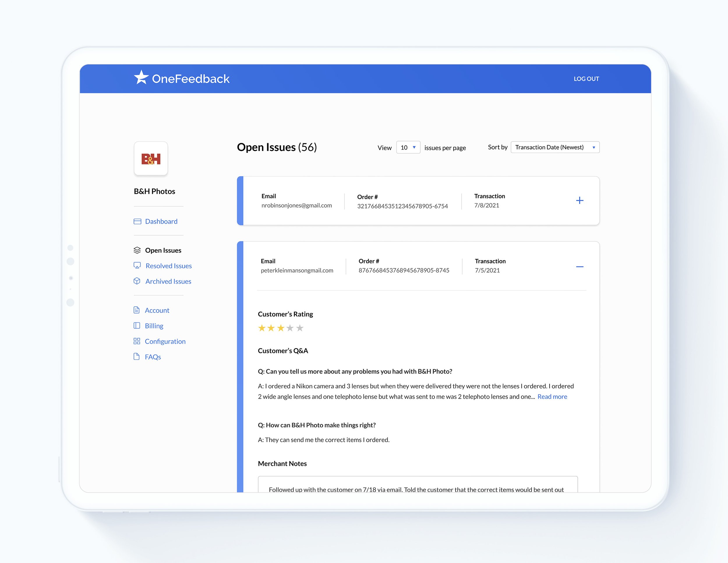Click the Account document icon
The image size is (728, 563).
136,310
